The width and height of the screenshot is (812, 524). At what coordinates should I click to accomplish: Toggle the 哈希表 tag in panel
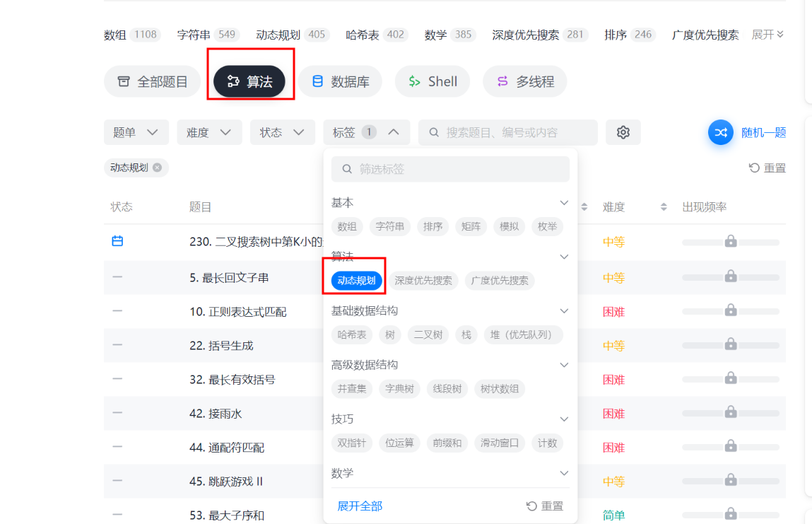pyautogui.click(x=352, y=334)
